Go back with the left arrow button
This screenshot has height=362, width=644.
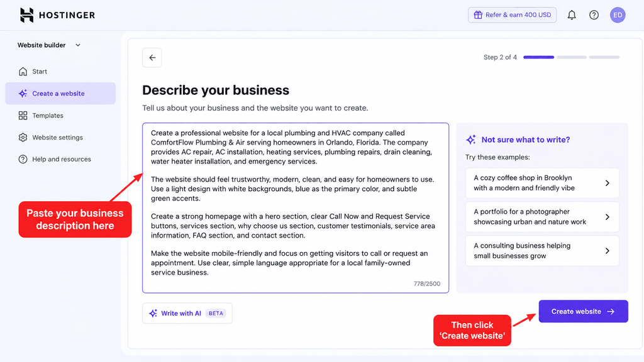pyautogui.click(x=152, y=57)
